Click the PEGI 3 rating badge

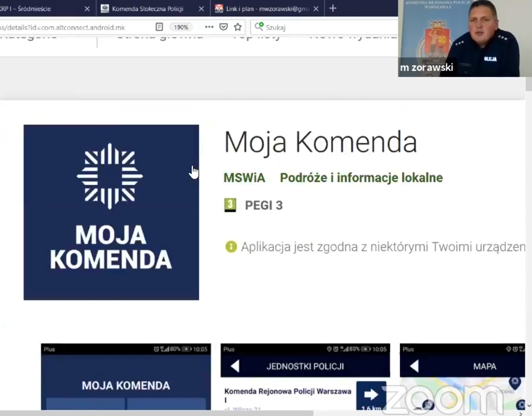230,205
